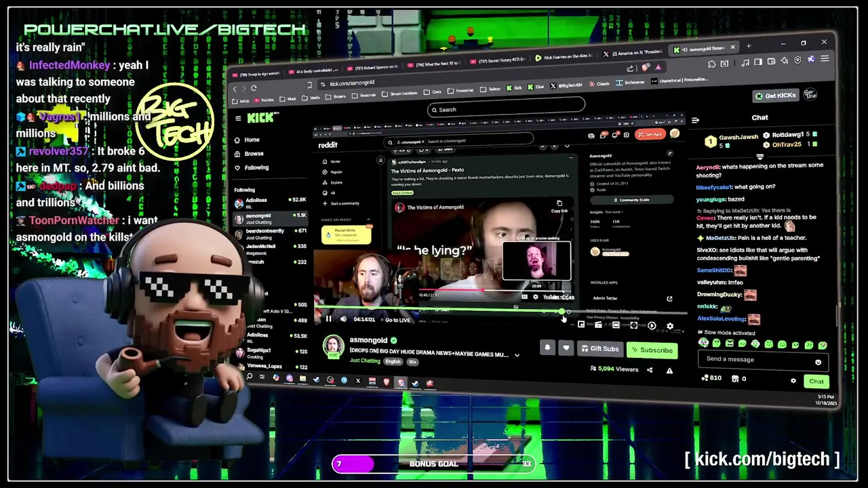Switch to Nick Fuentes browser tab

click(564, 58)
